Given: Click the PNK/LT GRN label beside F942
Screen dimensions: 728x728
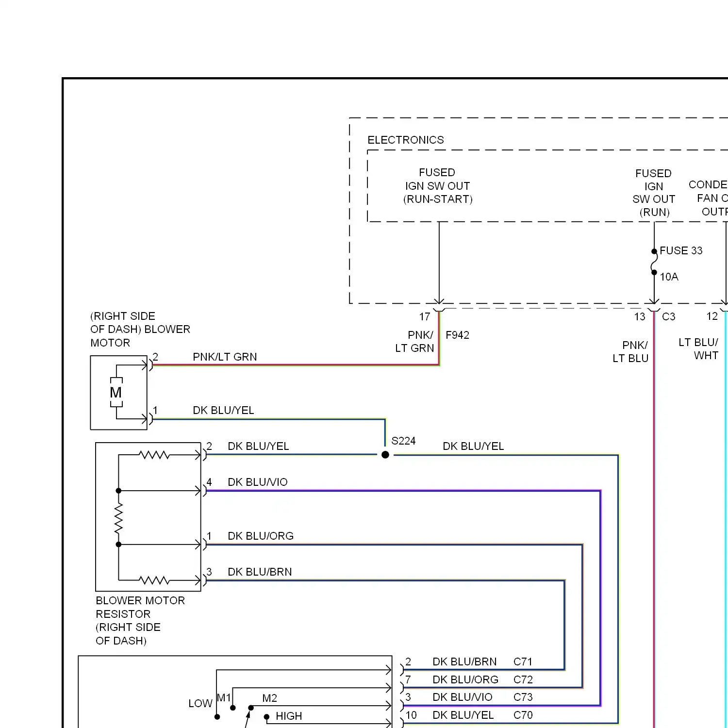Looking at the screenshot, I should pyautogui.click(x=414, y=342).
